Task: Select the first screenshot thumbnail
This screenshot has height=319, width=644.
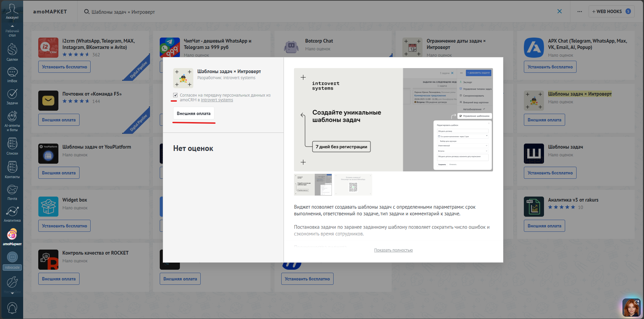Action: coord(313,184)
